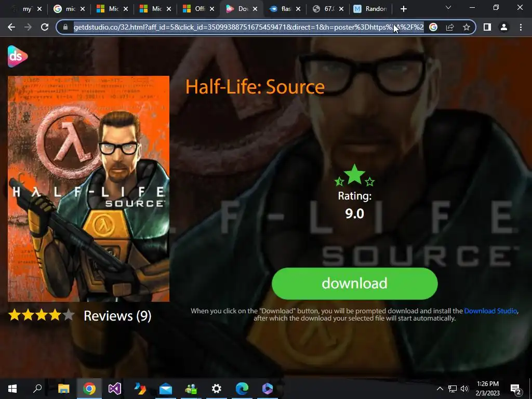Show hidden system tray icons
This screenshot has width=532, height=399.
[440, 389]
